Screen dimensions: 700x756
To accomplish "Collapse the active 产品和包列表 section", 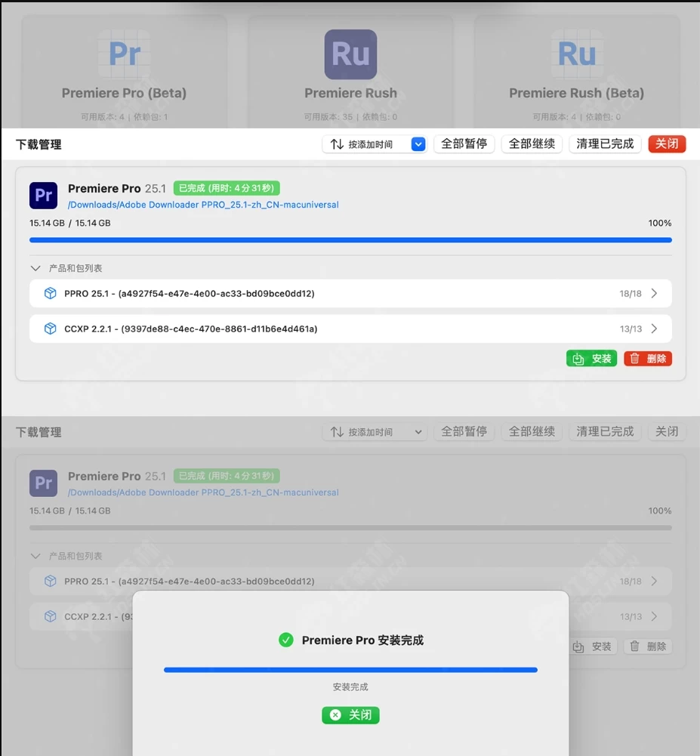I will (35, 268).
